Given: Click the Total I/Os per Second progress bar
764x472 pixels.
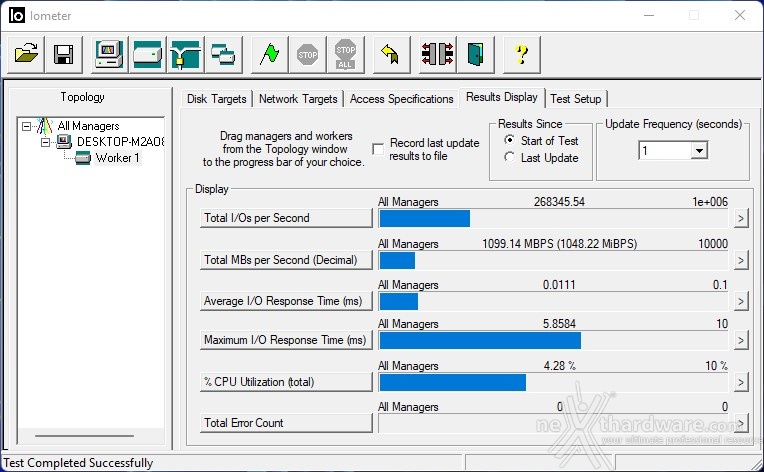Looking at the screenshot, I should [x=553, y=218].
